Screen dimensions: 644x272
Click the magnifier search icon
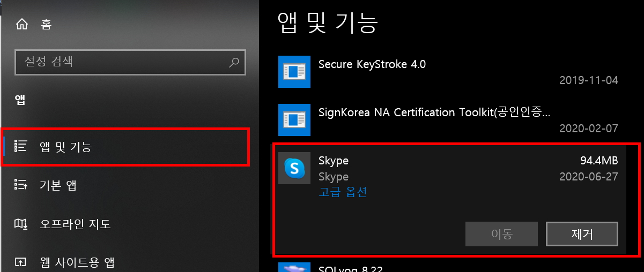pyautogui.click(x=234, y=63)
